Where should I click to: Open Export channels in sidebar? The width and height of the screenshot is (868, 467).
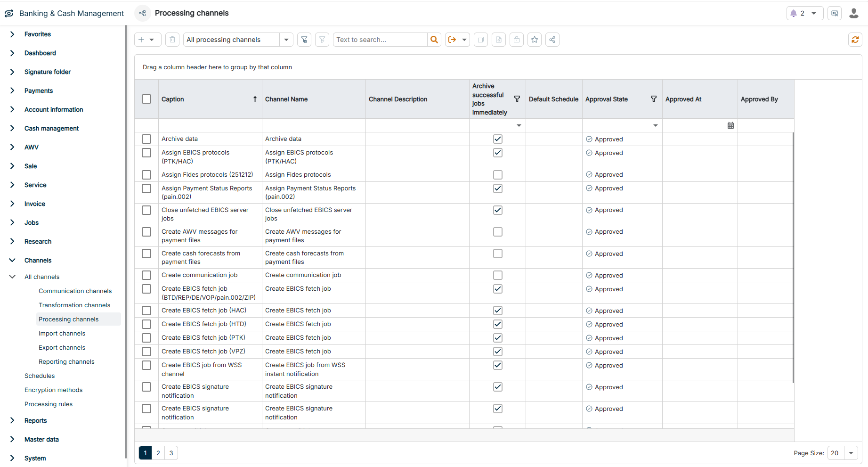62,347
